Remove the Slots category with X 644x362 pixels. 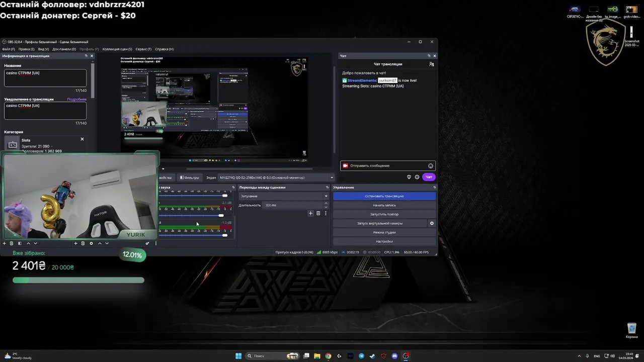pyautogui.click(x=83, y=139)
